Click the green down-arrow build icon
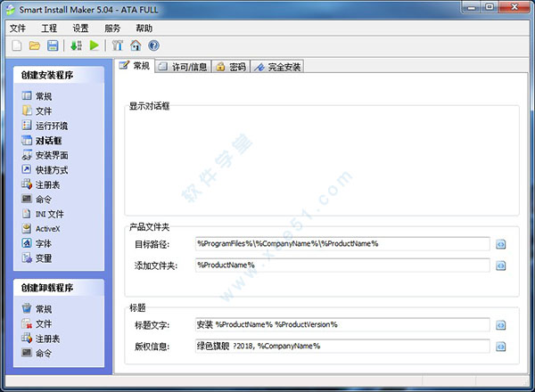Screen dimensions: 535x392 pos(76,45)
